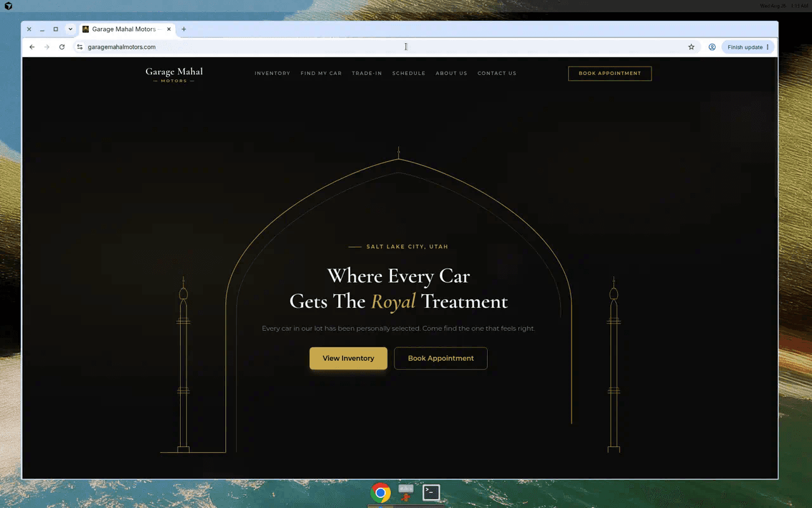Click the date and time in top bar
Viewport: 812px width, 508px height.
[783, 6]
